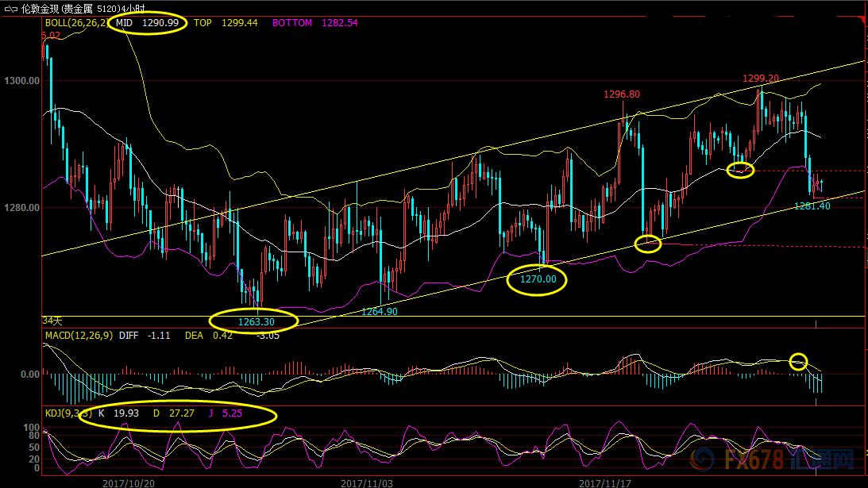Click the 1281.40 latest low label
Image resolution: width=868 pixels, height=488 pixels.
click(812, 206)
